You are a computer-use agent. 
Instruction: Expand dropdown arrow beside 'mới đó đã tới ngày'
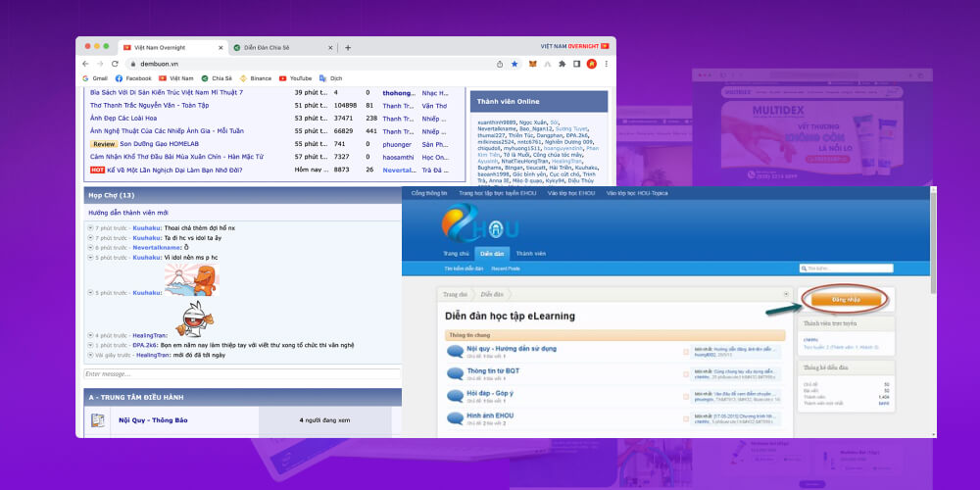click(x=90, y=355)
